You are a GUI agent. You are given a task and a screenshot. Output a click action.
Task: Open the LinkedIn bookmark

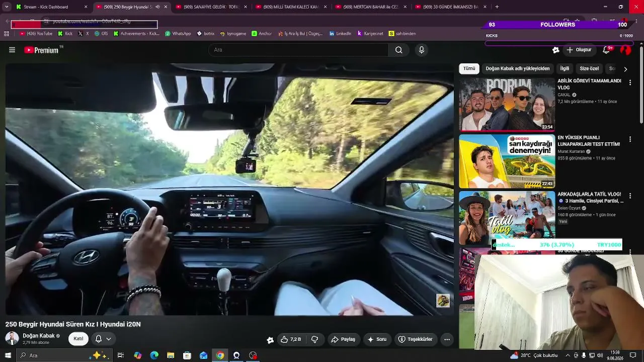click(x=340, y=34)
